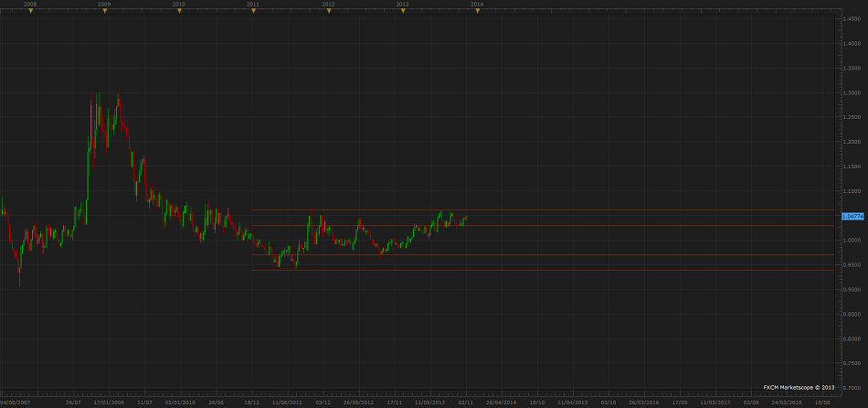Click the 24/02/2018 date axis label

(786, 401)
